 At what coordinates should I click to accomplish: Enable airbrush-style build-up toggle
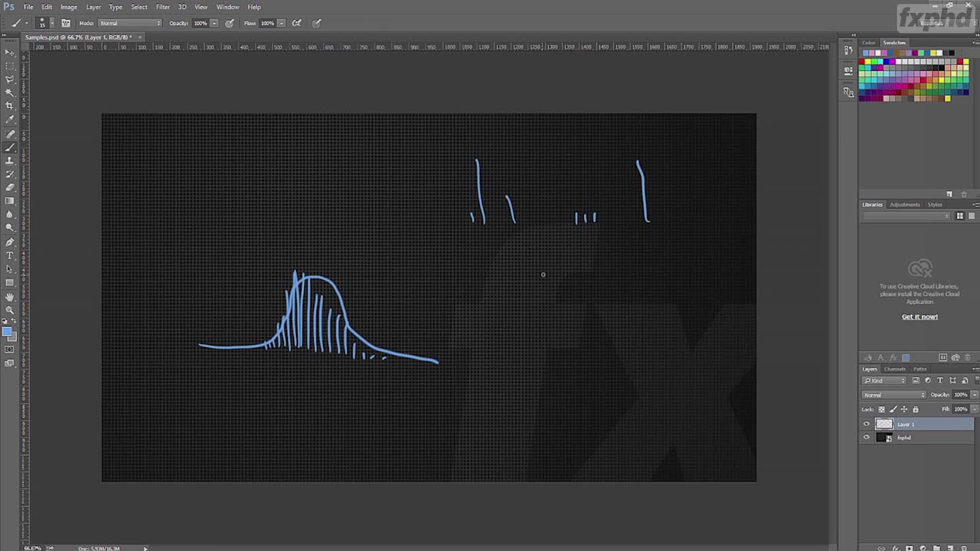point(297,23)
